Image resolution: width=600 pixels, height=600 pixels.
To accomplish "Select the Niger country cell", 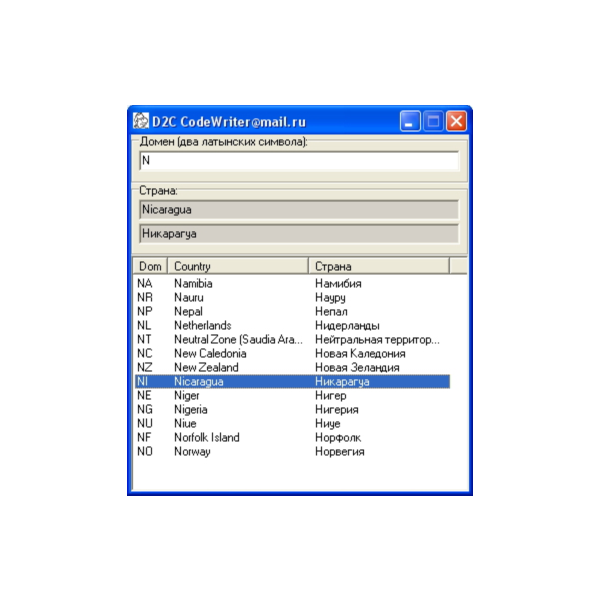I will pyautogui.click(x=187, y=395).
